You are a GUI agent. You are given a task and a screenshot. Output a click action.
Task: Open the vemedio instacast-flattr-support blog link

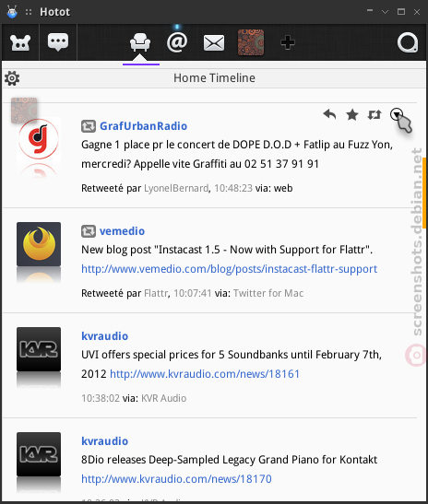click(229, 269)
